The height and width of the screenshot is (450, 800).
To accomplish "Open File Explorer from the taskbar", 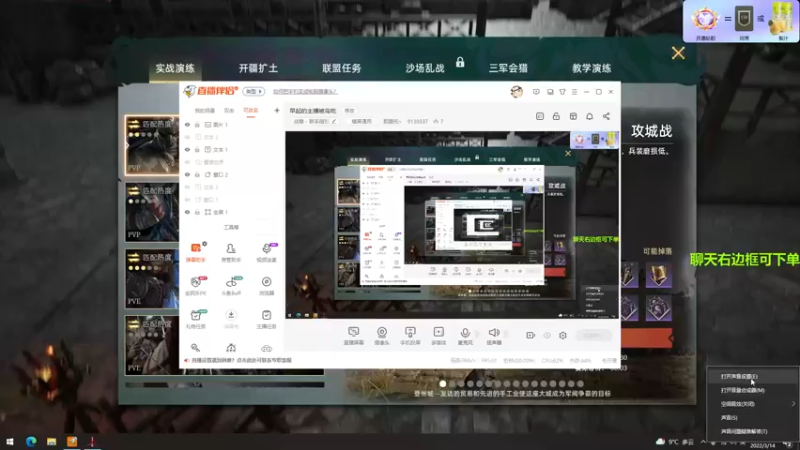I will [x=52, y=441].
